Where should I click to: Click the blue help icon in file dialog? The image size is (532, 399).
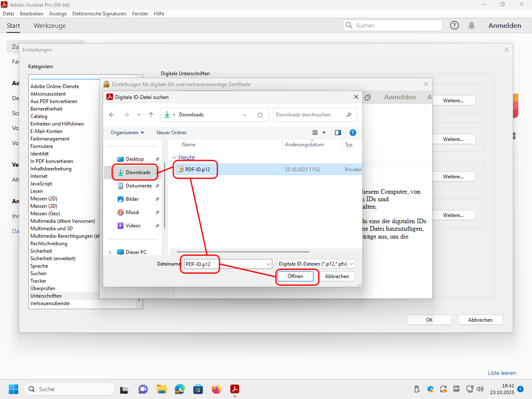(353, 133)
